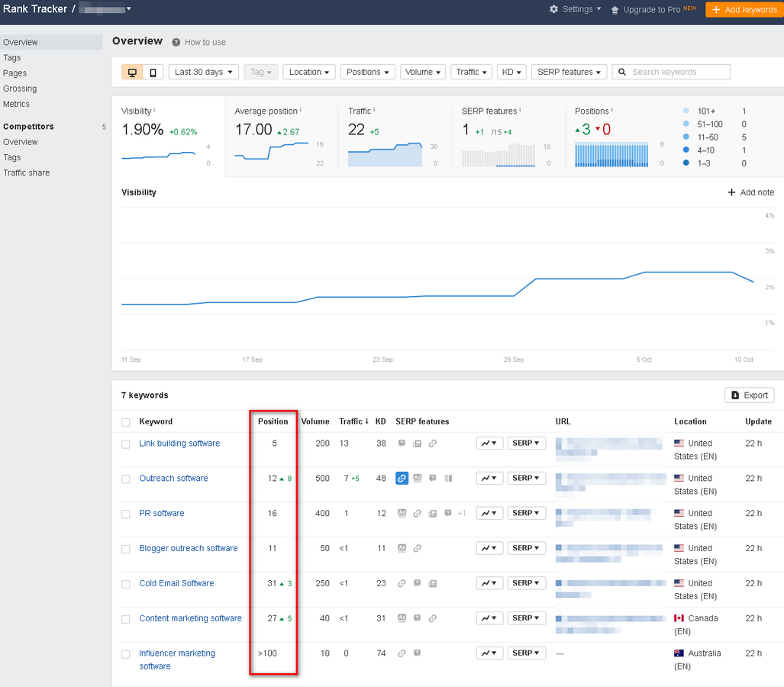This screenshot has width=784, height=687.
Task: Click the 11–50 positions legend dot
Action: click(686, 137)
